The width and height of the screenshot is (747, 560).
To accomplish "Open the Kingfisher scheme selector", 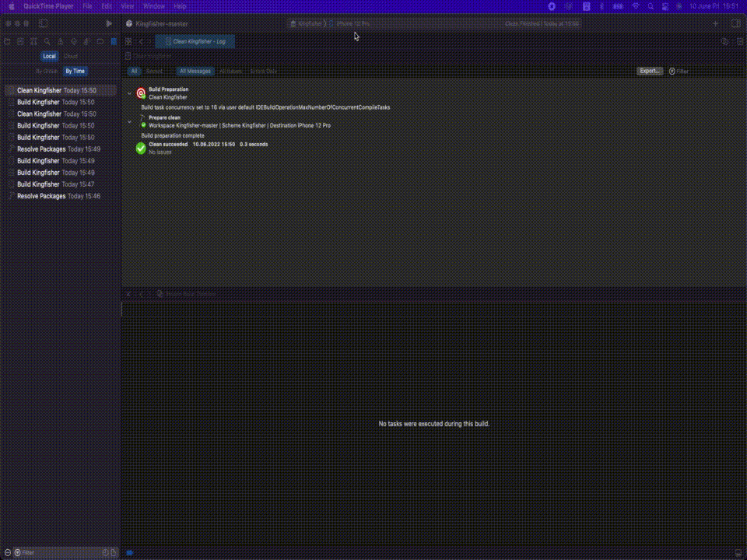I will (306, 23).
